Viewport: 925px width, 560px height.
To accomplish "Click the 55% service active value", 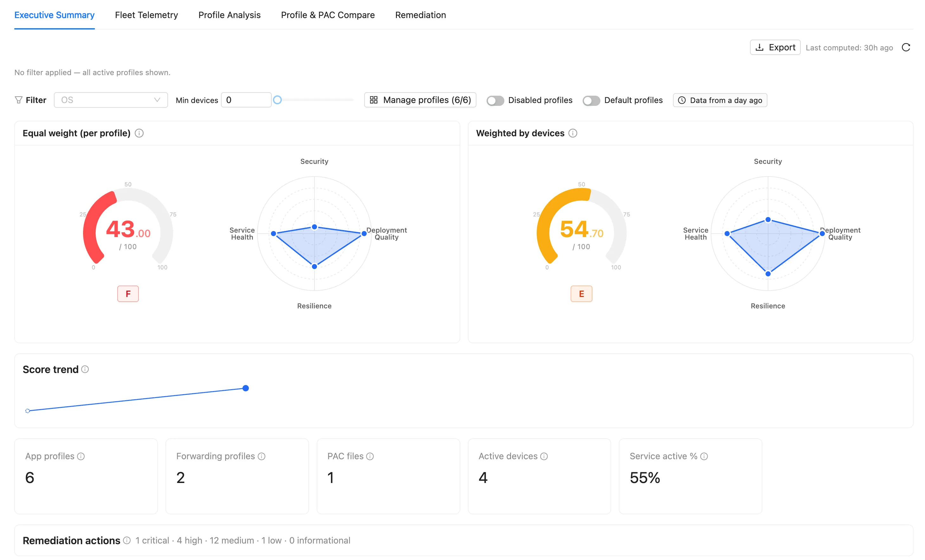I will pos(645,478).
